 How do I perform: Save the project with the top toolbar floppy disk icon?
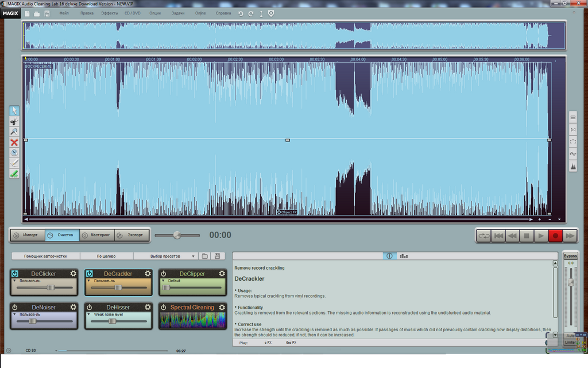point(47,14)
